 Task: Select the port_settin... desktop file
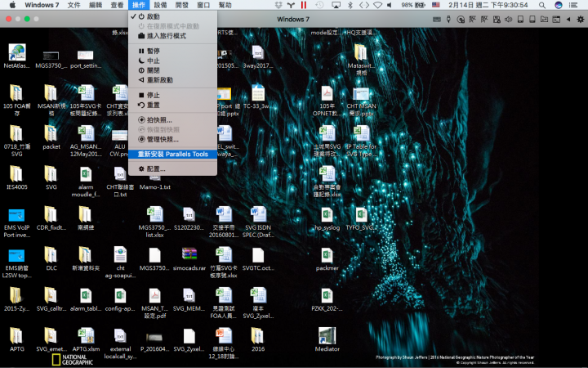click(x=86, y=60)
